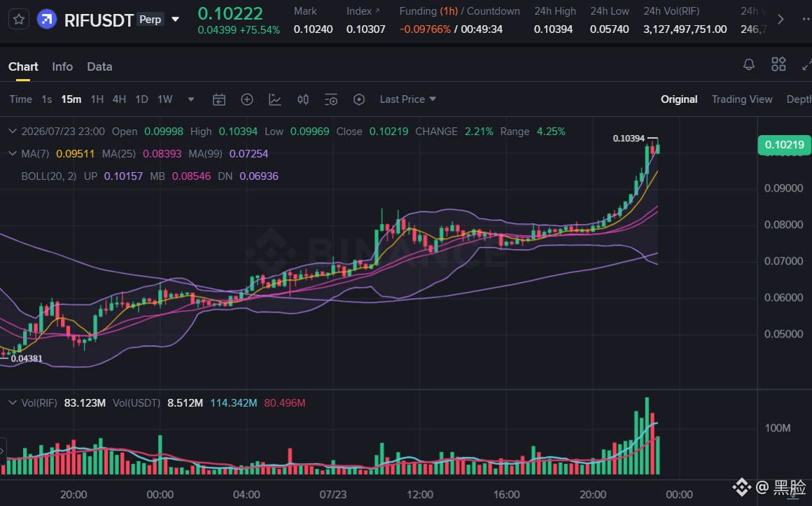The height and width of the screenshot is (506, 812).
Task: Collapse the MA indicator row chevron
Action: pyautogui.click(x=13, y=154)
